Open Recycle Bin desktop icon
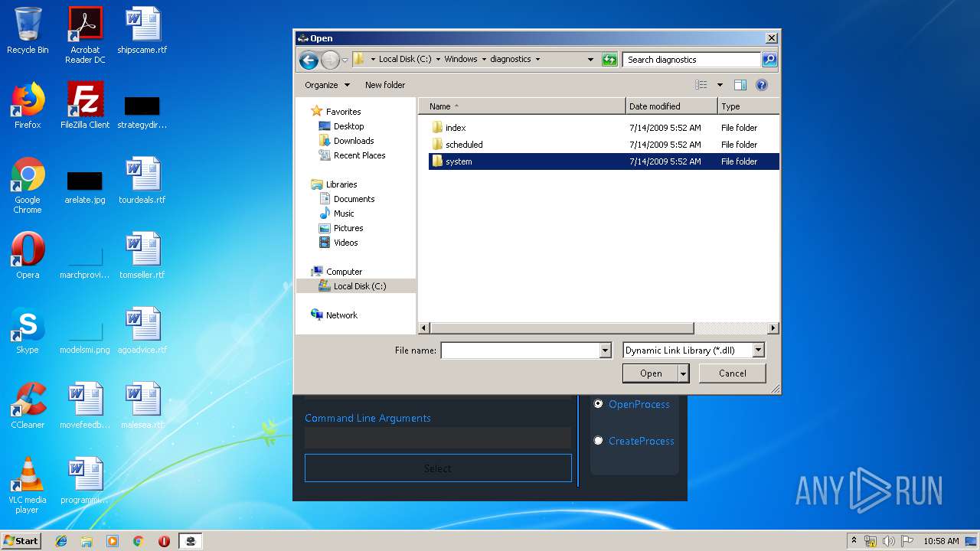The height and width of the screenshot is (551, 980). [x=28, y=31]
